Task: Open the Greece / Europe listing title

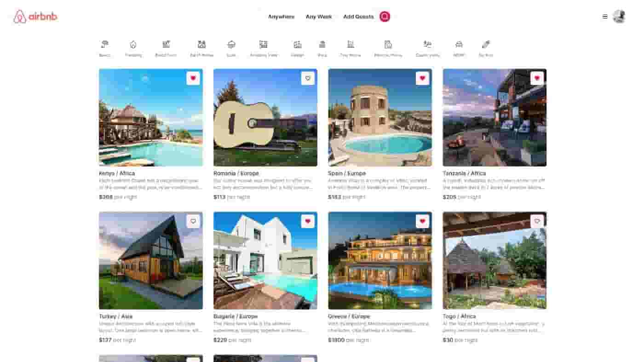Action: click(x=349, y=316)
